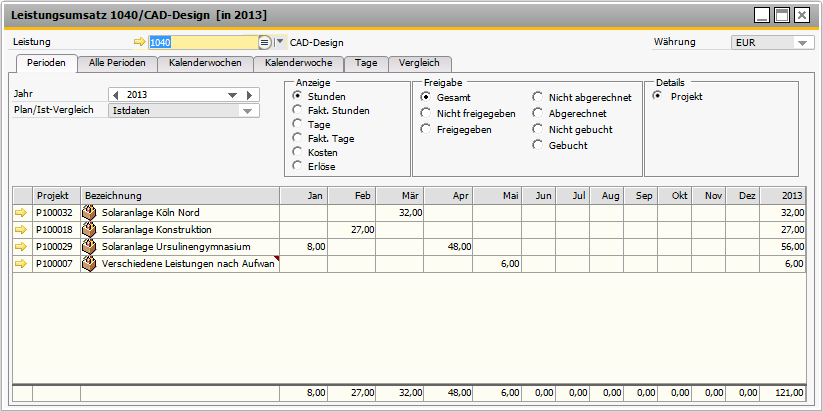Click the link arrow for project P100007
Screen dimensions: 823x412
[x=21, y=264]
